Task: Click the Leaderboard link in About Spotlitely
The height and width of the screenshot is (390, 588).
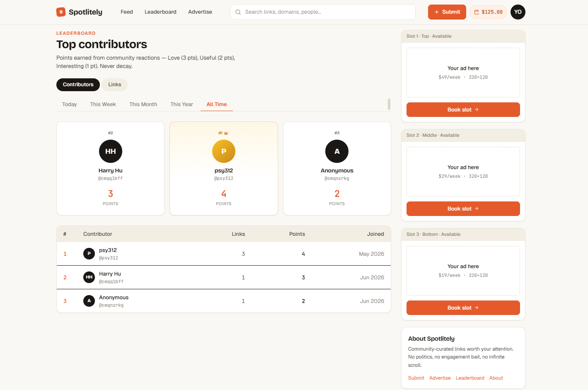Action: coord(470,378)
